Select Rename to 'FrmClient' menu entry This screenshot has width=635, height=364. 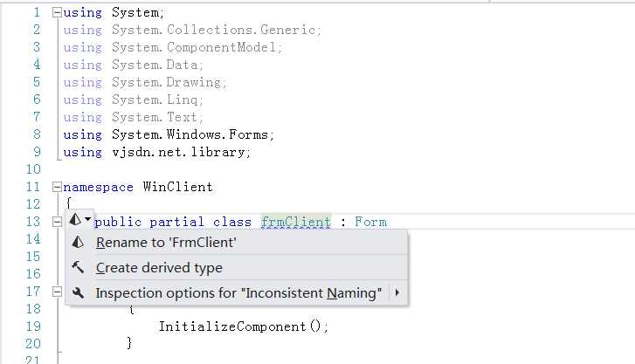(x=237, y=242)
